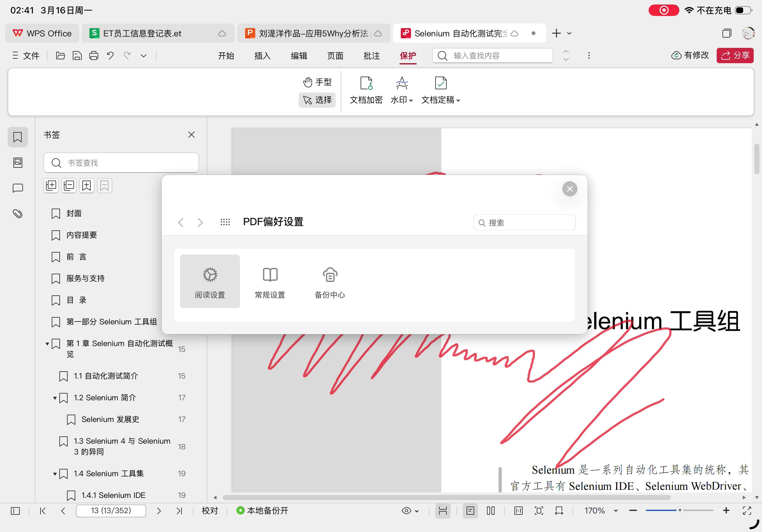This screenshot has width=762, height=532.
Task: Click the 分享 share button
Action: [735, 55]
